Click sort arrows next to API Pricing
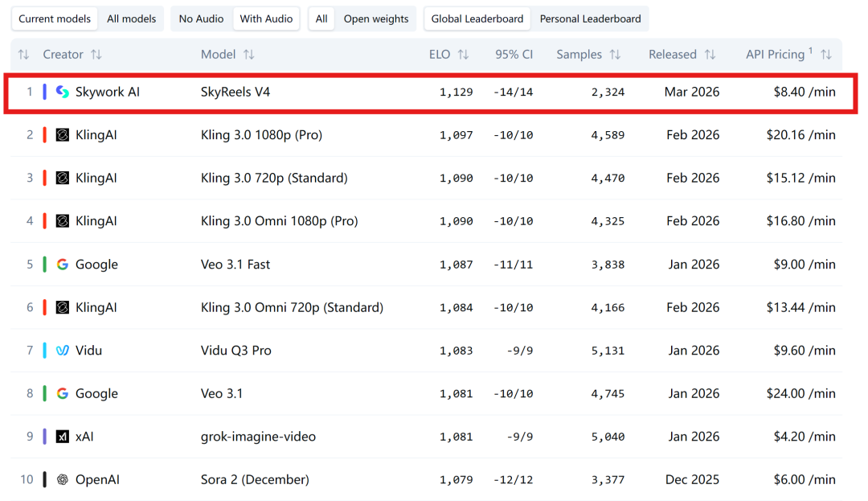The height and width of the screenshot is (501, 868). pyautogui.click(x=825, y=55)
